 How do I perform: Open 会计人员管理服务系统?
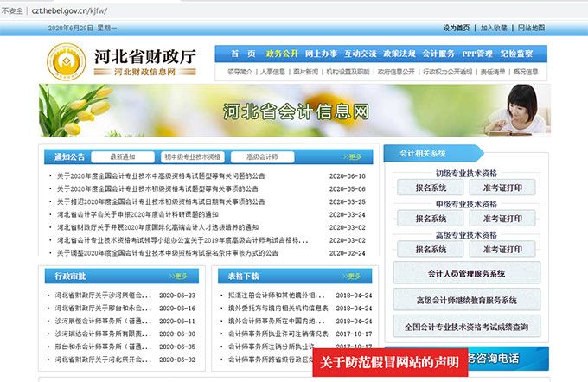pyautogui.click(x=467, y=274)
